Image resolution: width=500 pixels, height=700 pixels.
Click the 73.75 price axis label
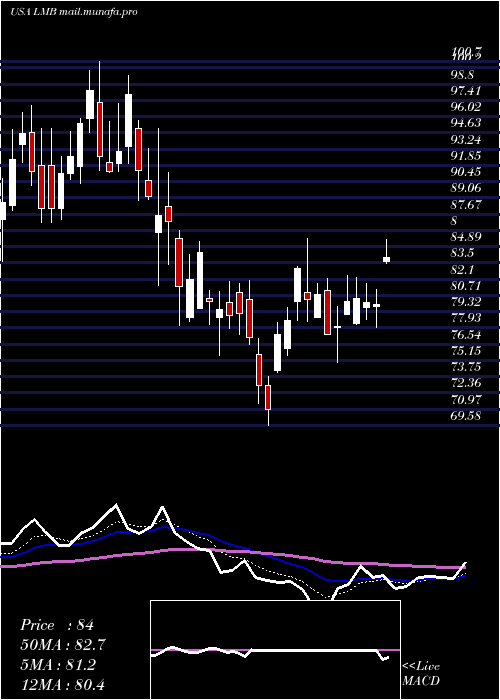click(x=466, y=367)
